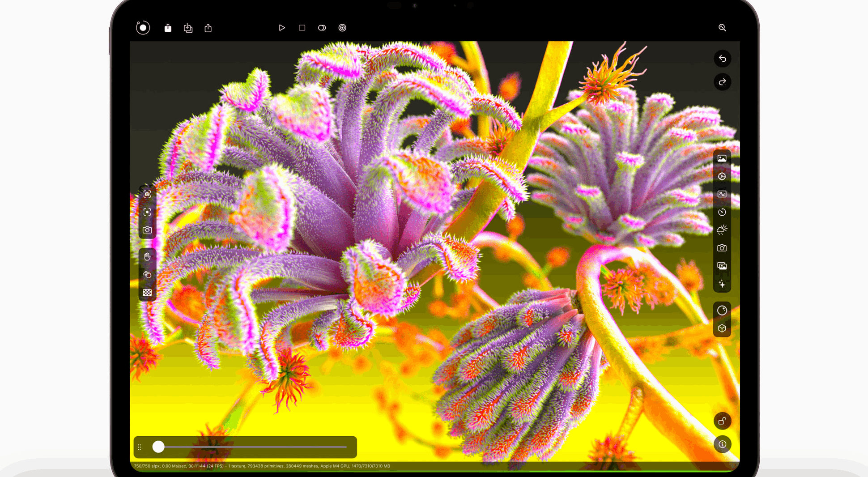Open the lens ball material preview
Viewport: 868px width, 477px height.
[x=722, y=311]
